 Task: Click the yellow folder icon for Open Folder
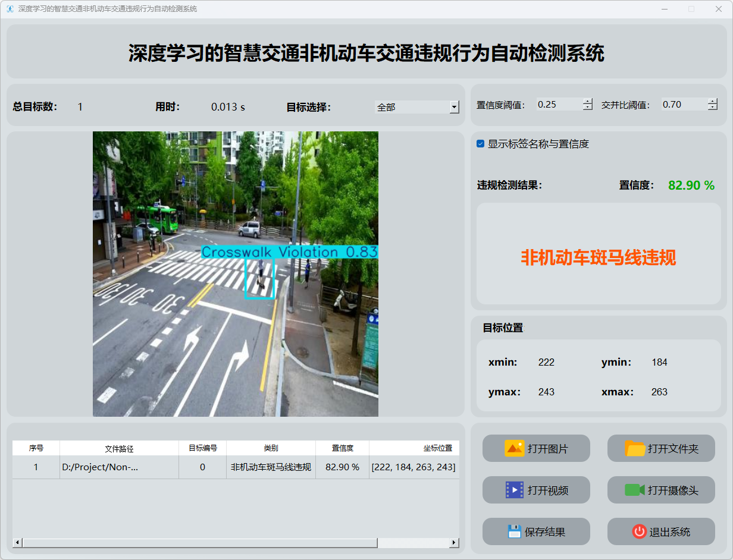coord(635,448)
